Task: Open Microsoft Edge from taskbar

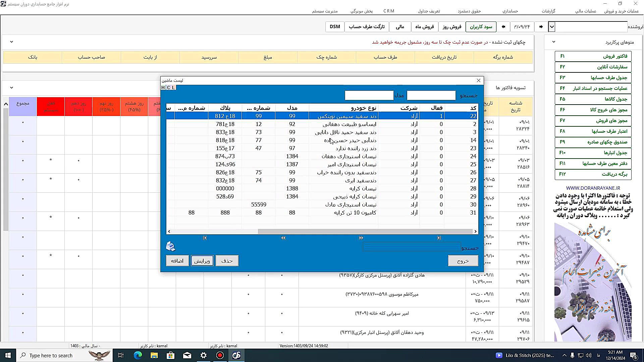Action: point(138,355)
